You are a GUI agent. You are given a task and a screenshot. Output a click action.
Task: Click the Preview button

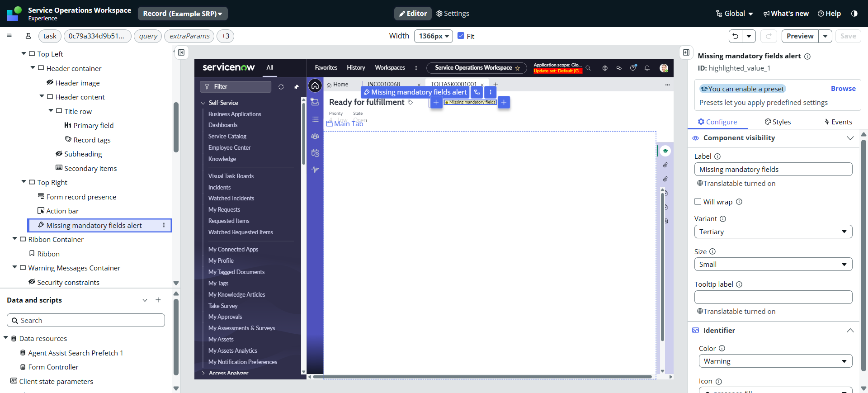pyautogui.click(x=800, y=36)
